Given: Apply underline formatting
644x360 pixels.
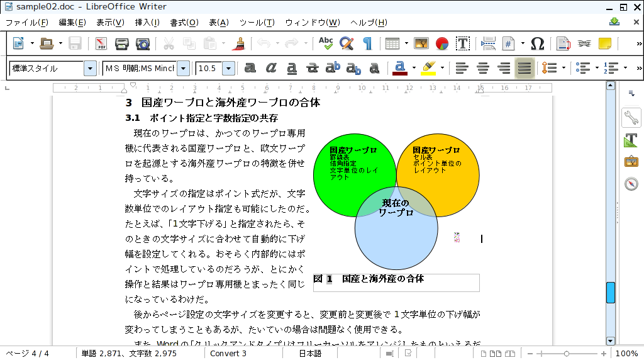Looking at the screenshot, I should click(292, 68).
